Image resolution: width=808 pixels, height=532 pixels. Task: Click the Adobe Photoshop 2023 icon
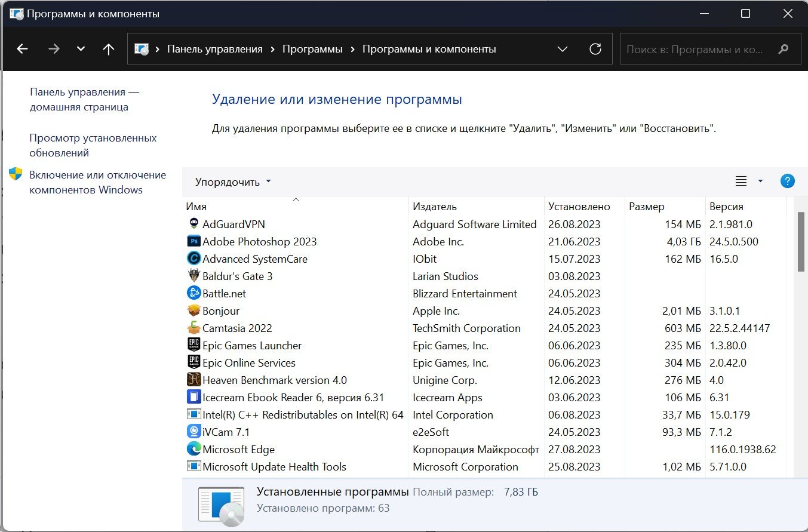click(193, 241)
